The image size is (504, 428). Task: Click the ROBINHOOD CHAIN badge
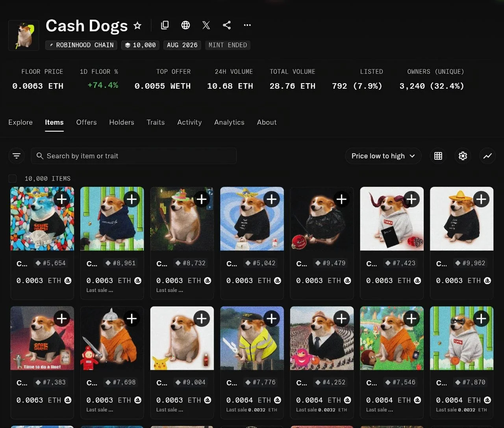click(x=82, y=45)
